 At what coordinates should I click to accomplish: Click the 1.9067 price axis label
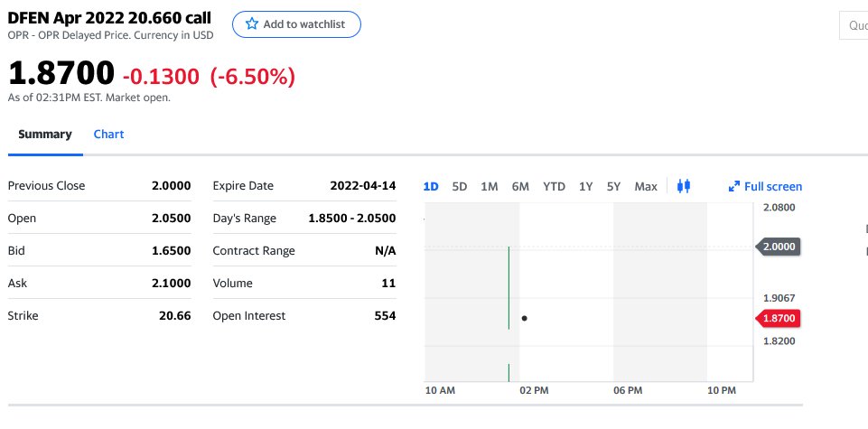779,298
